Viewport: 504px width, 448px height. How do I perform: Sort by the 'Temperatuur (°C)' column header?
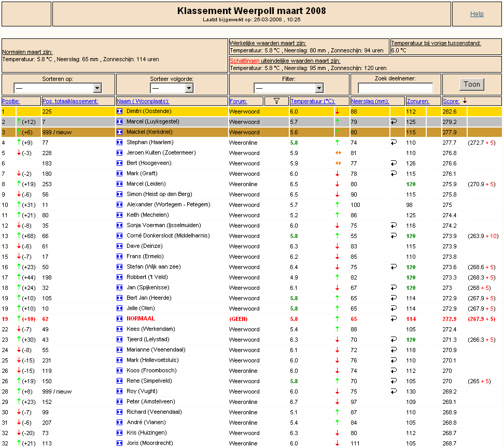pyautogui.click(x=312, y=101)
